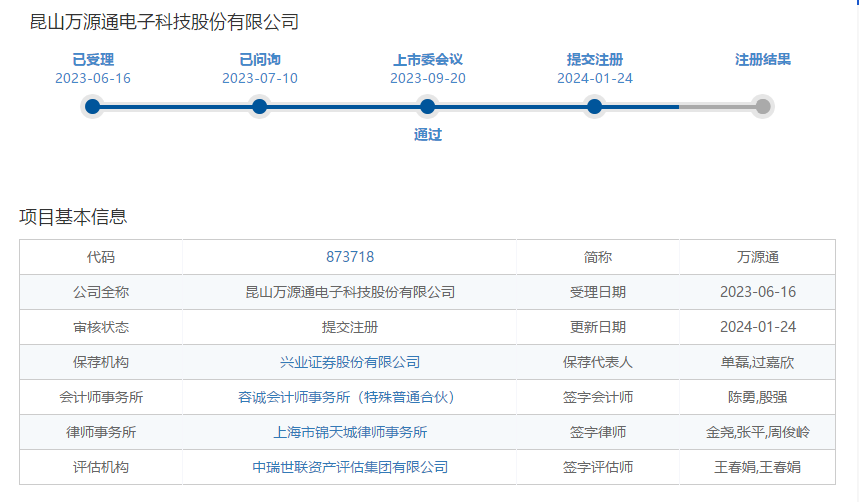The width and height of the screenshot is (859, 502).
Task: Click the 保荐机构 label cell
Action: [x=101, y=362]
